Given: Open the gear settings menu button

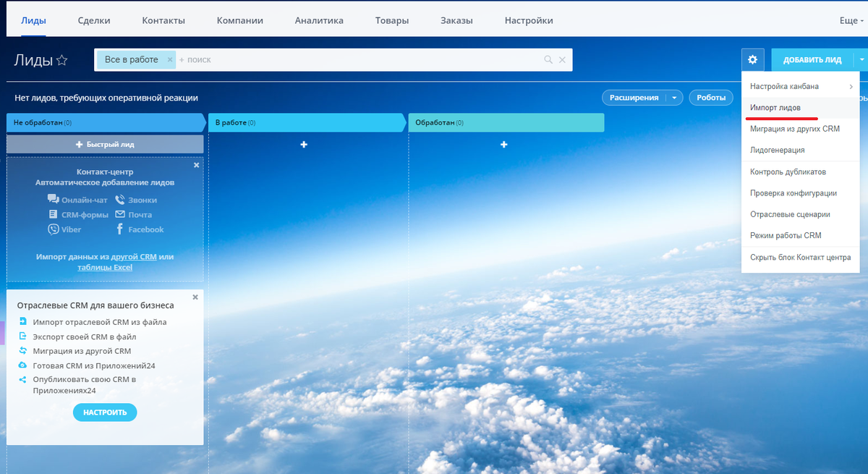Looking at the screenshot, I should [752, 59].
